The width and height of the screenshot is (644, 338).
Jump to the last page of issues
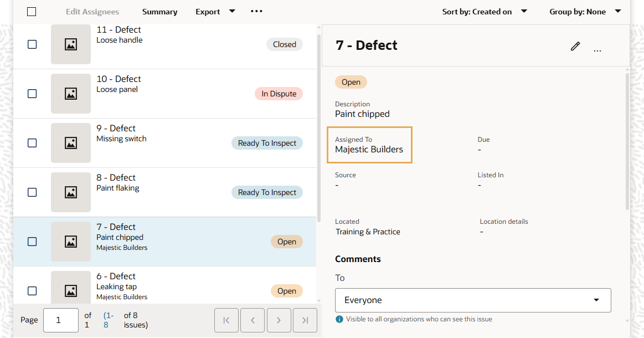pos(305,320)
